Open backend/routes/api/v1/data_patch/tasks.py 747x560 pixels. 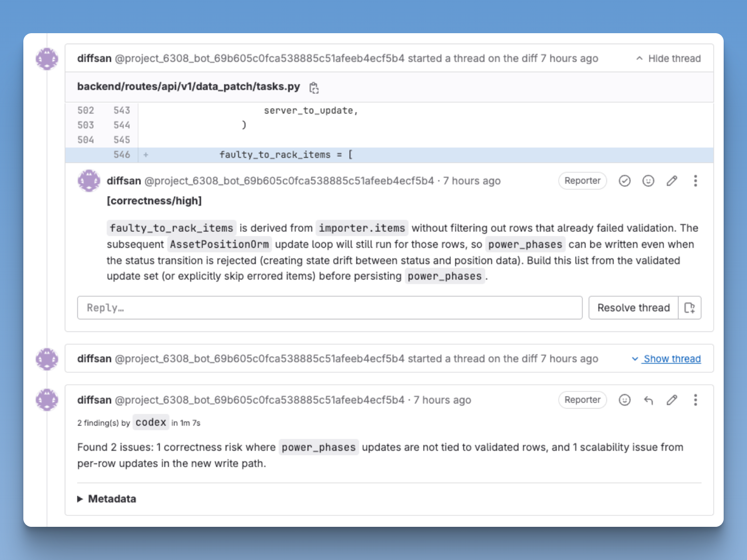[188, 87]
